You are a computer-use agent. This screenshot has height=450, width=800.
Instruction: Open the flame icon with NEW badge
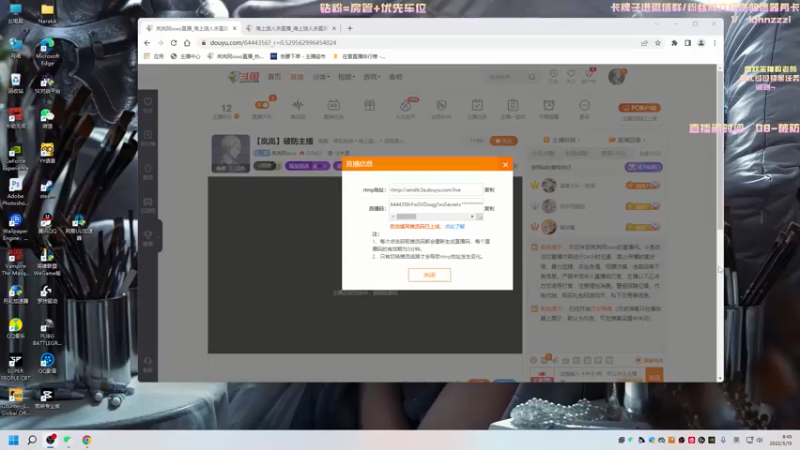(x=406, y=106)
